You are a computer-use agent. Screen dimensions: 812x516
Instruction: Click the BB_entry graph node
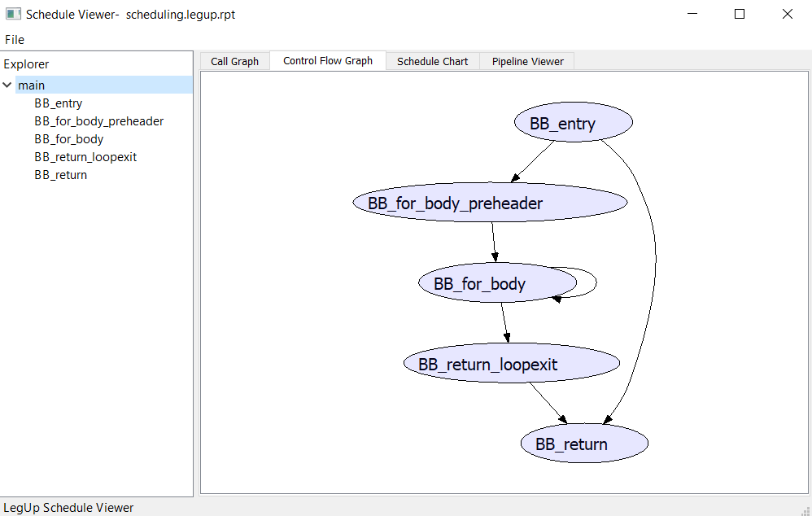[574, 122]
